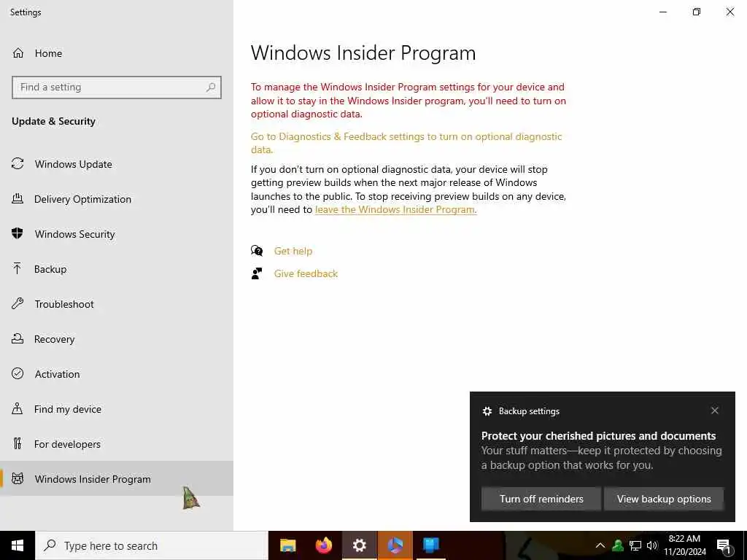Open the Recovery section
This screenshot has width=747, height=560.
(x=117, y=339)
